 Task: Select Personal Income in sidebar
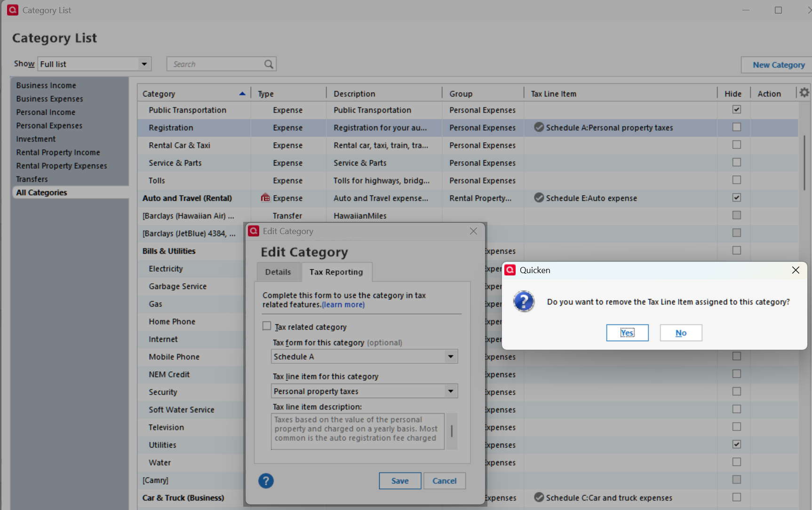click(x=46, y=112)
